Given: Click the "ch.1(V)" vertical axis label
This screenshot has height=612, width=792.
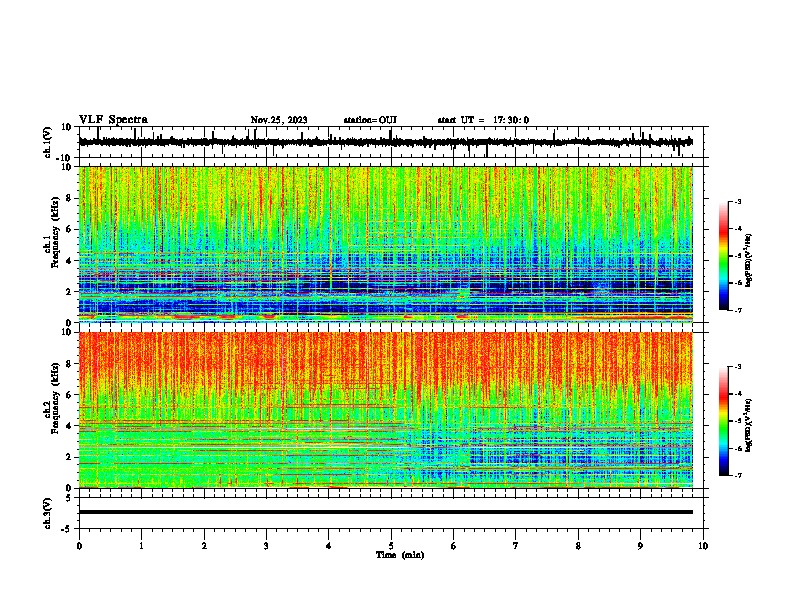Looking at the screenshot, I should [x=48, y=142].
